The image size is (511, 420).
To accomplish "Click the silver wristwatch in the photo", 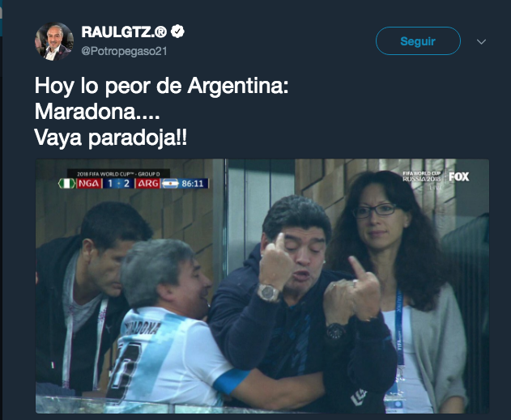I will [x=269, y=292].
